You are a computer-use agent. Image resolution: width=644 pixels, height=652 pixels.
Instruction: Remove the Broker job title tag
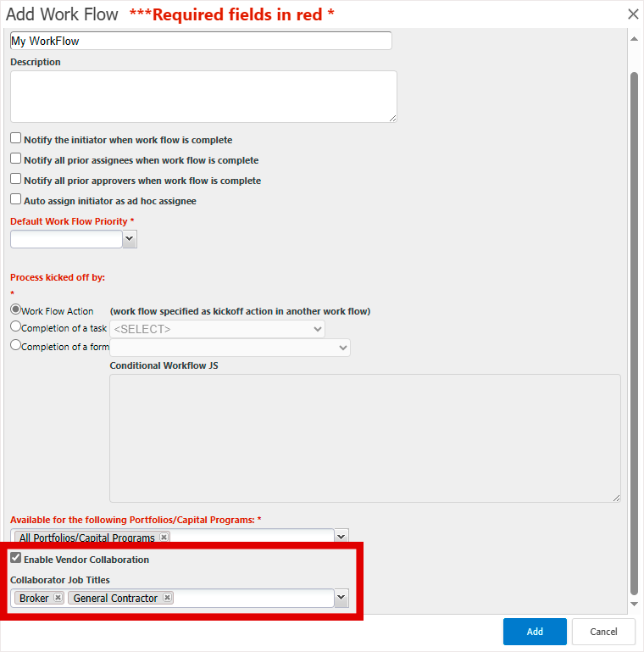[x=58, y=598]
